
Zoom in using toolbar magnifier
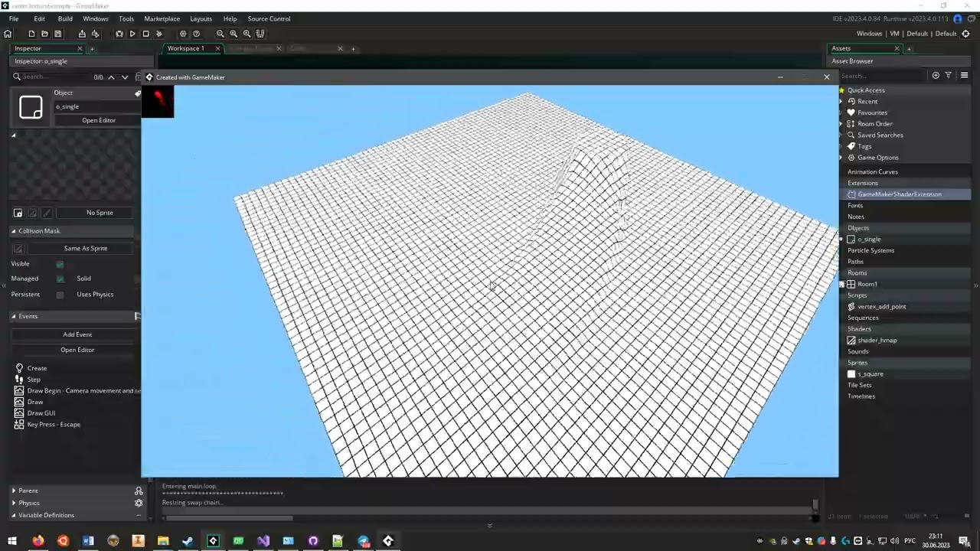tap(247, 34)
